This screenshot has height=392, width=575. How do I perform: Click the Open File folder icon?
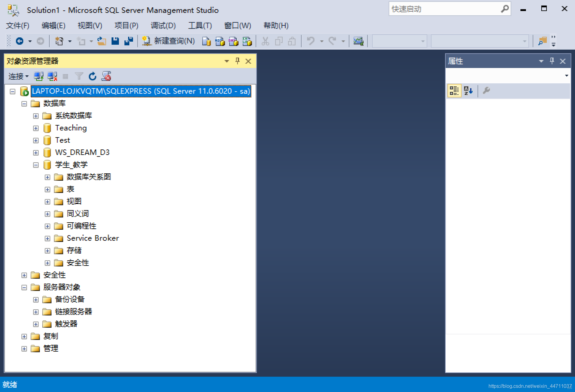click(101, 41)
